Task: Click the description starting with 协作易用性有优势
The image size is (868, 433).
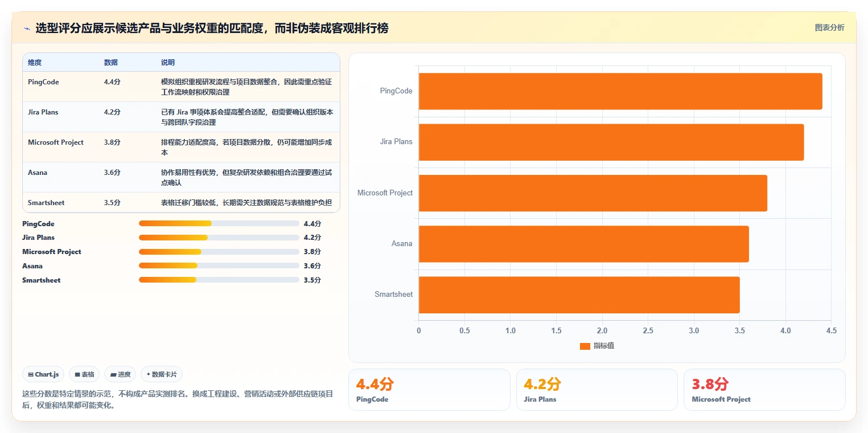Action: coord(247,178)
